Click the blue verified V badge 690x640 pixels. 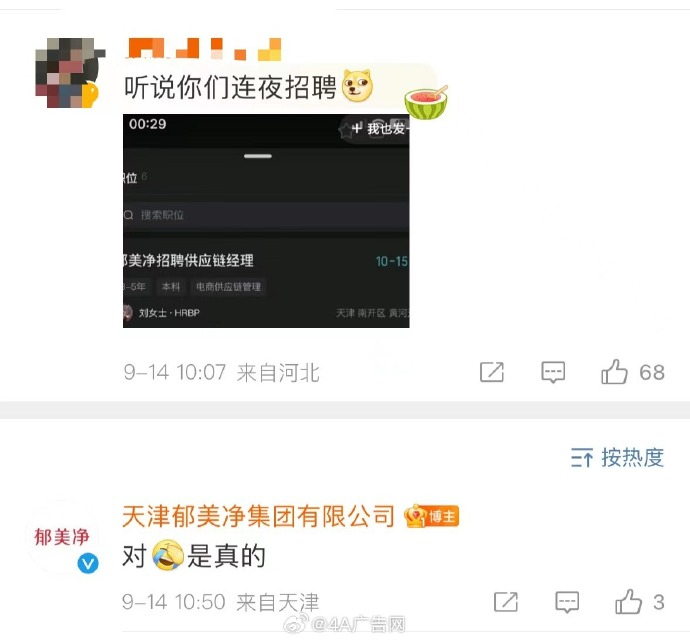coord(88,563)
